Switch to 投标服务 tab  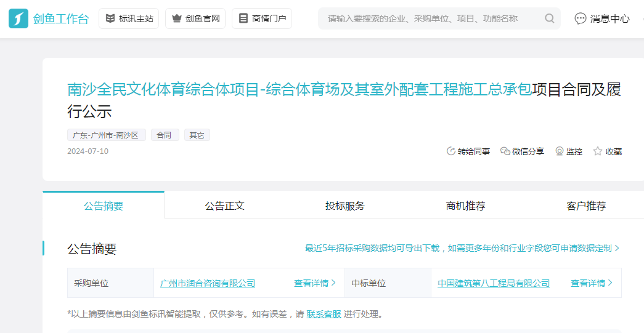click(x=345, y=206)
